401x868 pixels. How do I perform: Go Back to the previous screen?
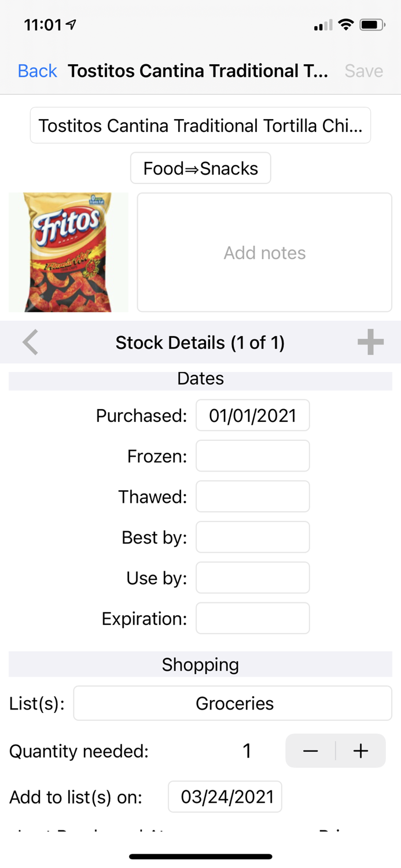(37, 71)
